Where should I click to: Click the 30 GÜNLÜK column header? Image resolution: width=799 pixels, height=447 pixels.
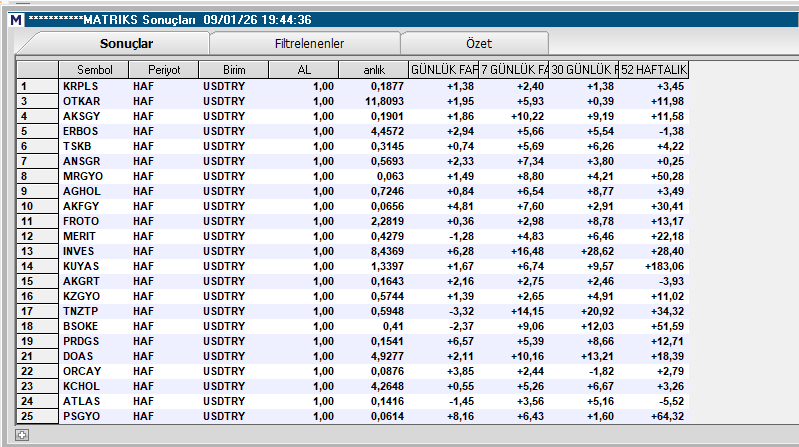click(584, 70)
